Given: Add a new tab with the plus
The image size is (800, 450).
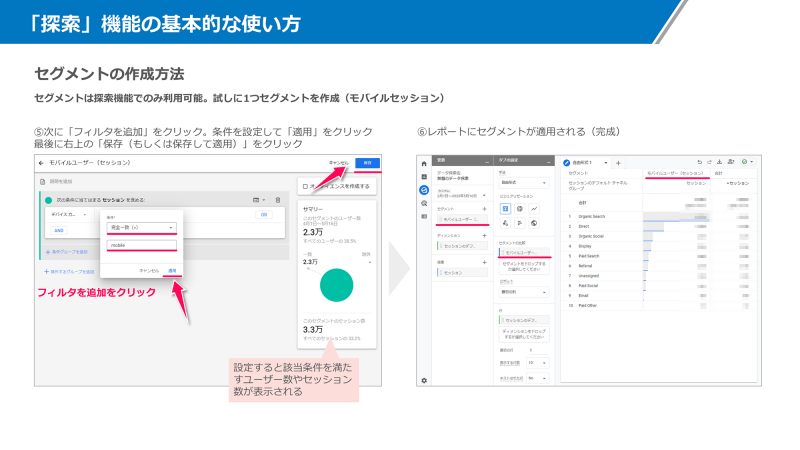Looking at the screenshot, I should click(618, 162).
